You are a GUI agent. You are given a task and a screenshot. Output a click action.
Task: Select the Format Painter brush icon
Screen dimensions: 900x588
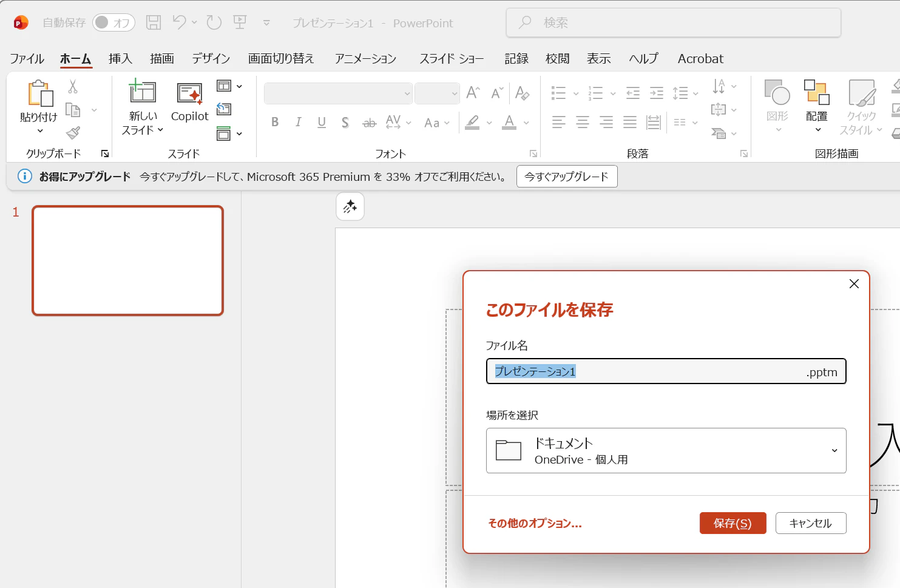[73, 132]
